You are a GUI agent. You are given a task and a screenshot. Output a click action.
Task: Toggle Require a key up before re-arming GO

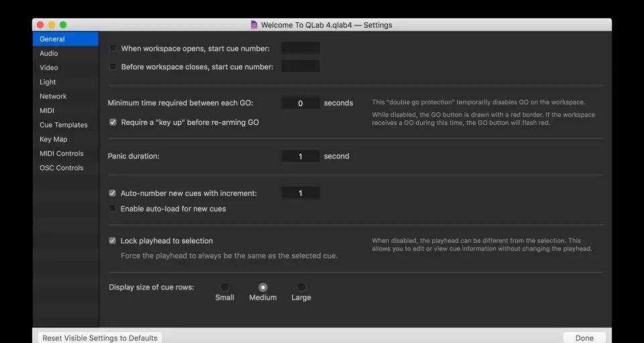pos(113,122)
